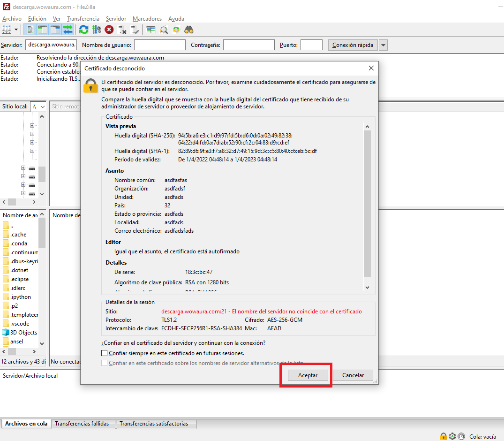Select the .ipython folder row
This screenshot has width=504, height=441.
point(20,297)
